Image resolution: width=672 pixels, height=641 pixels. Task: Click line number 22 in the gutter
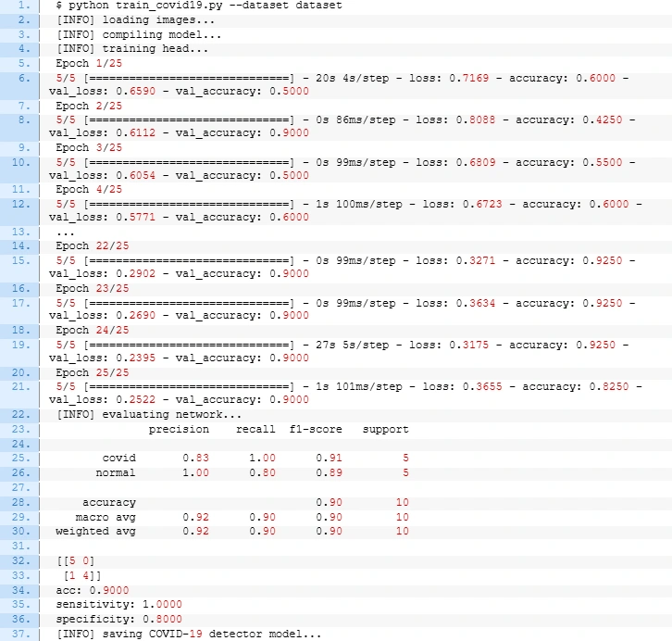pos(21,415)
